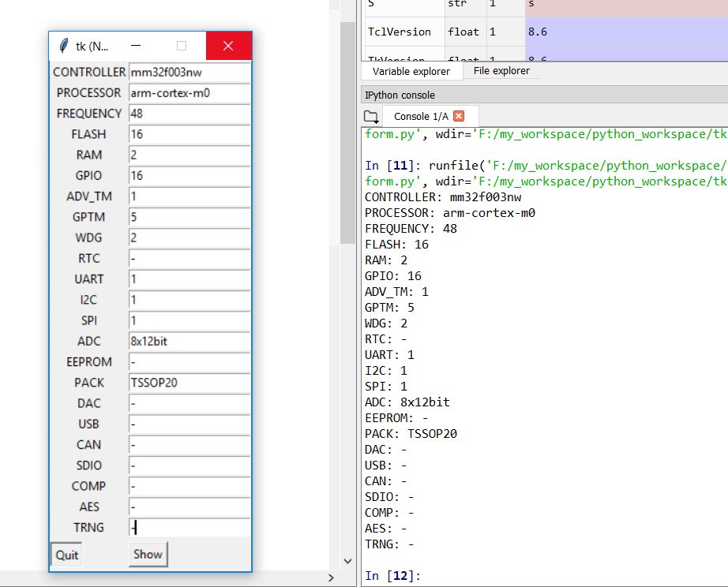Click the right arrow on the bottom scrollbar

[x=331, y=577]
